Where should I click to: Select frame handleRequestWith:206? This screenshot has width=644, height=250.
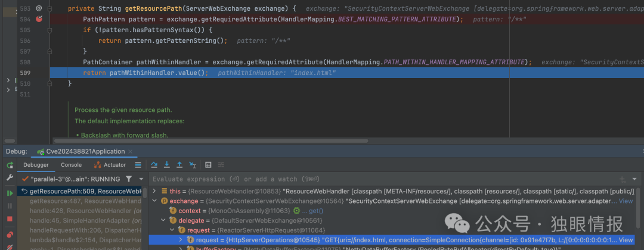coord(81,230)
